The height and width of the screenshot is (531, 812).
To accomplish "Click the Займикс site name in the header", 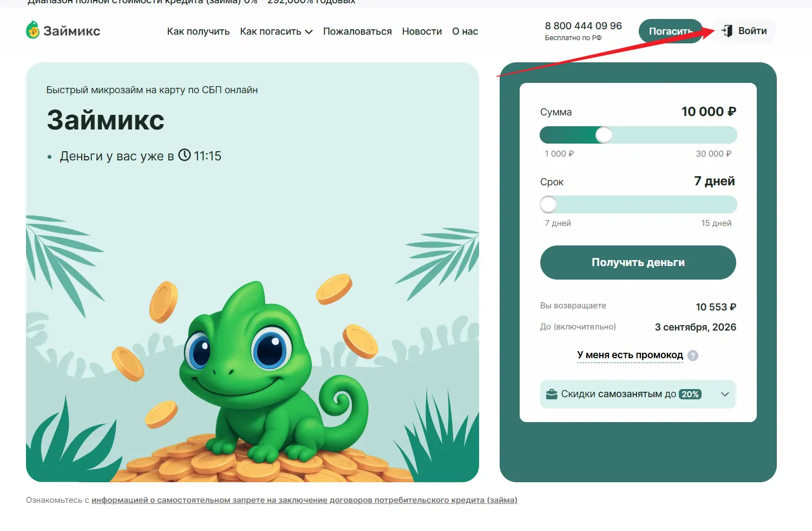I will pos(72,31).
